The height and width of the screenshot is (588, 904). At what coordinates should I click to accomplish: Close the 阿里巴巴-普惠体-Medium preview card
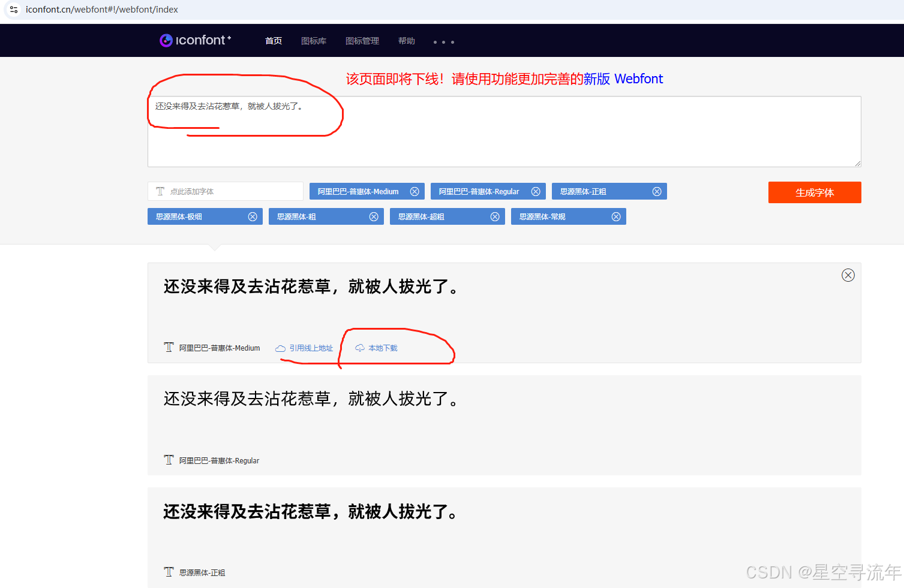(848, 275)
